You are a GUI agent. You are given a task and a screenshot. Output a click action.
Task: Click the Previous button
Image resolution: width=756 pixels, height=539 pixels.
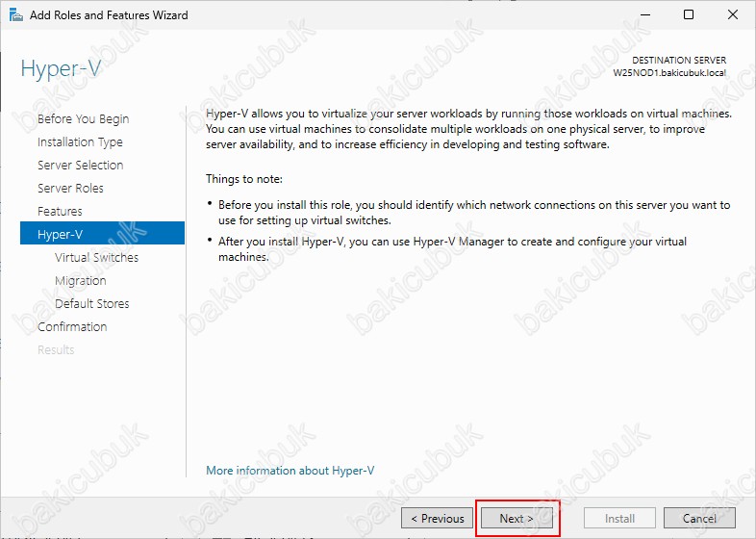point(437,518)
